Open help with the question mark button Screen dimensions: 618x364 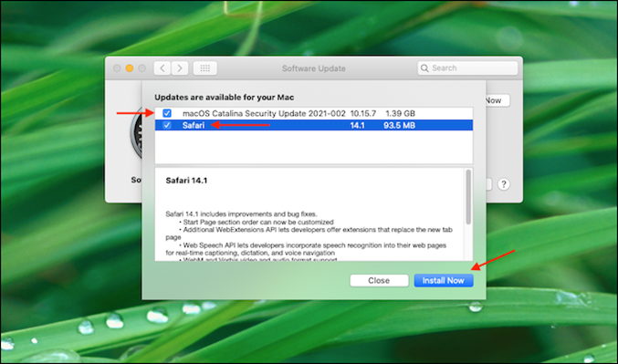[503, 184]
